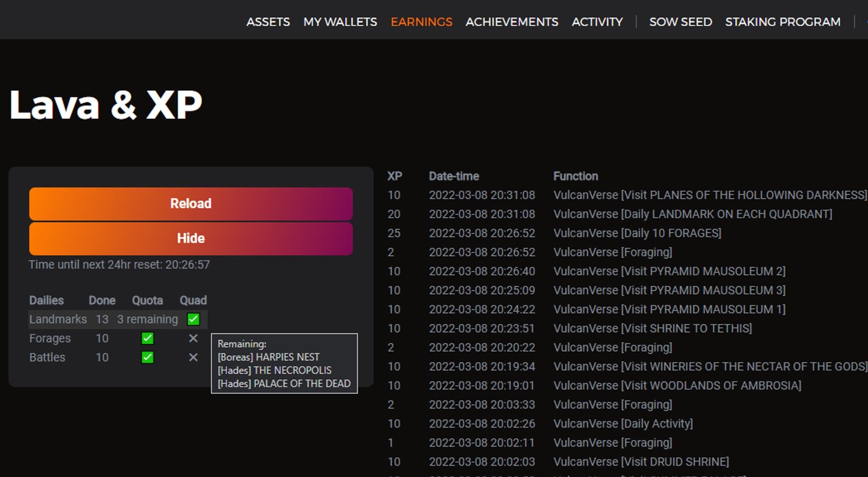The height and width of the screenshot is (477, 868).
Task: Click the green Quad check for Landmarks
Action: 193,319
